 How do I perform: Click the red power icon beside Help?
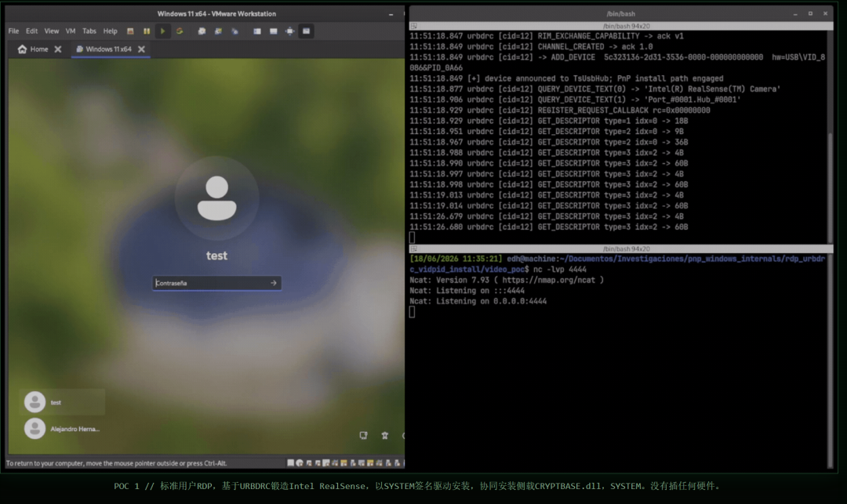coord(130,31)
